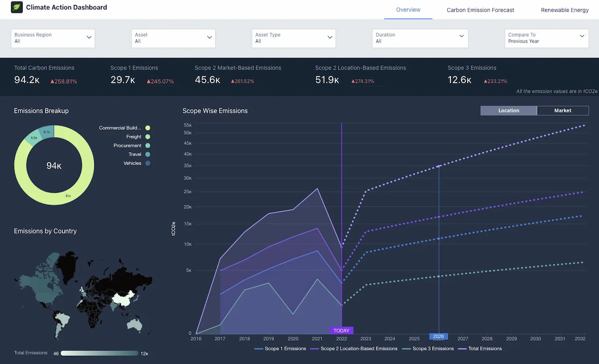This screenshot has height=364, width=599.
Task: Click the Scope 1 Emissions red increase arrow
Action: [x=148, y=81]
